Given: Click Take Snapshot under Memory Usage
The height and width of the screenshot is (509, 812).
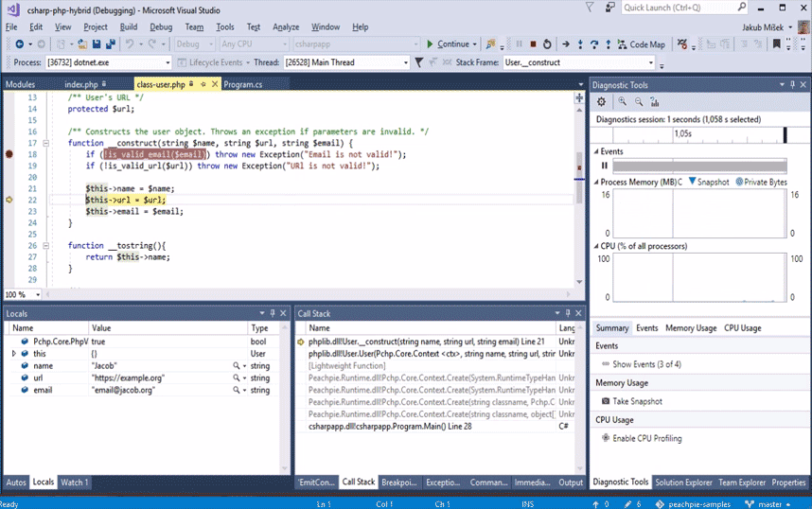Looking at the screenshot, I should click(637, 401).
